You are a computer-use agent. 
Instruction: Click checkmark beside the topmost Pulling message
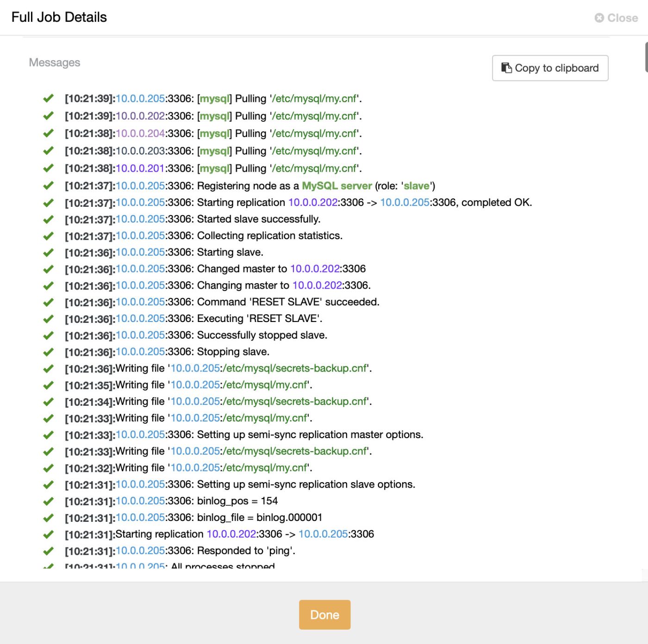tap(48, 98)
